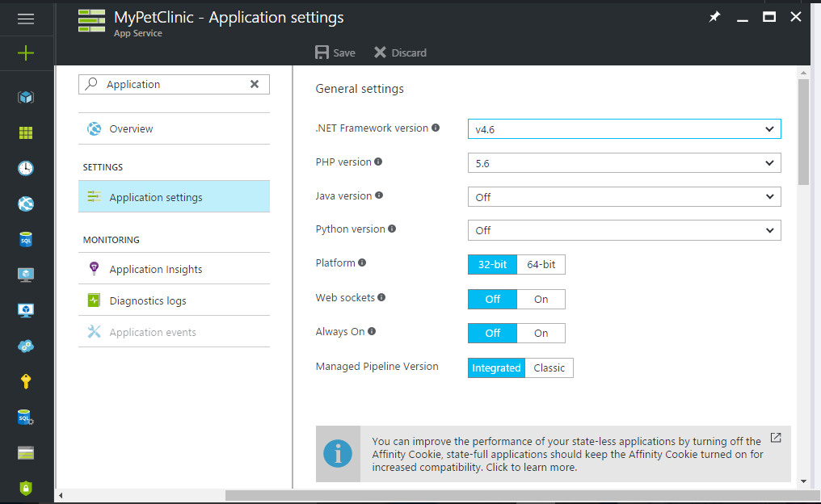Click info icon next to Always On
The width and height of the screenshot is (821, 504).
pos(372,331)
